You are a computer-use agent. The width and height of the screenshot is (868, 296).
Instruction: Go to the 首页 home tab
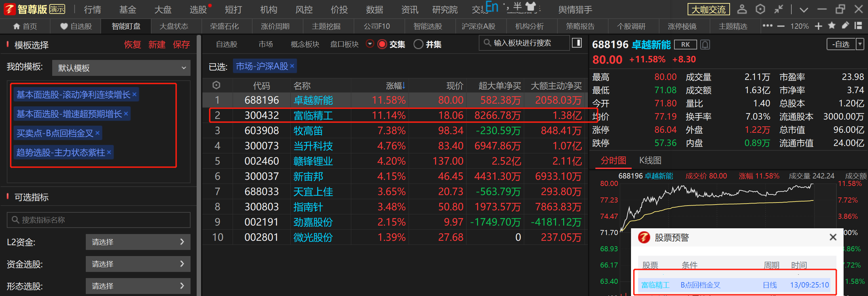pos(25,26)
